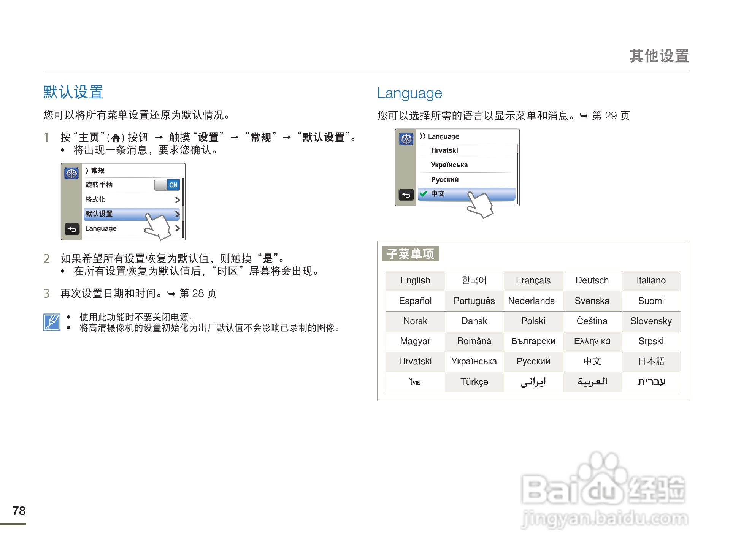The image size is (733, 560).
Task: Click the home icon in step 1
Action: pyautogui.click(x=116, y=138)
